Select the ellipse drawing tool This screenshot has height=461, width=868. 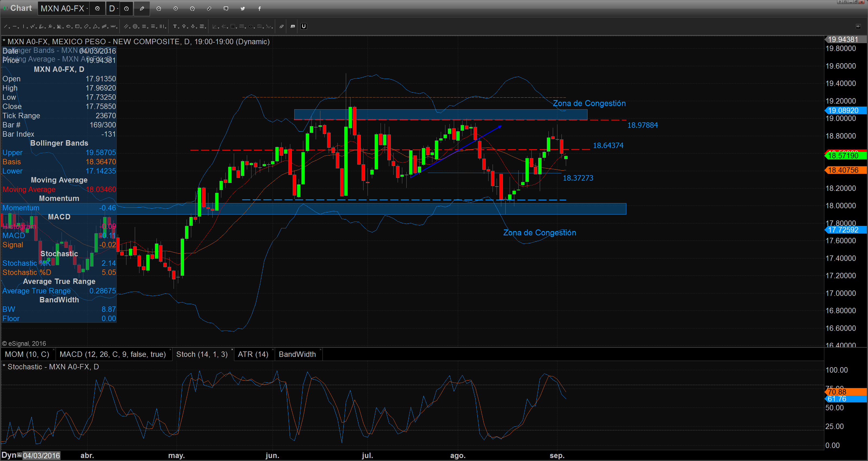click(68, 26)
